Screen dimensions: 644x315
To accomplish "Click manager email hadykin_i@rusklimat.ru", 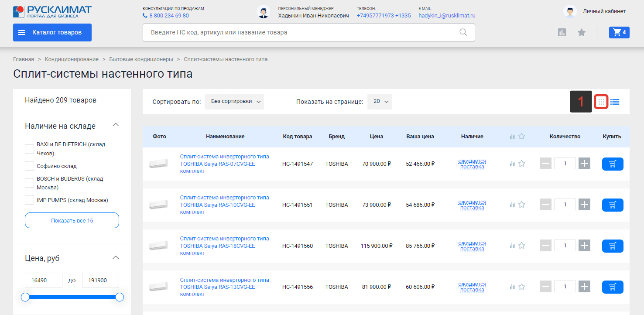I will coord(447,16).
